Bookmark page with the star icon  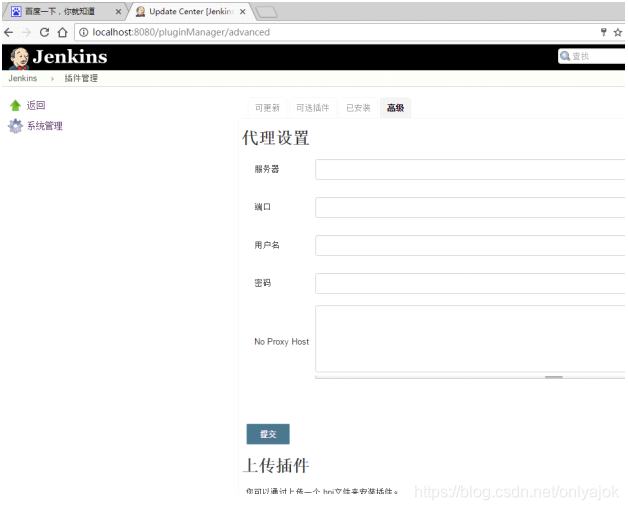[618, 32]
